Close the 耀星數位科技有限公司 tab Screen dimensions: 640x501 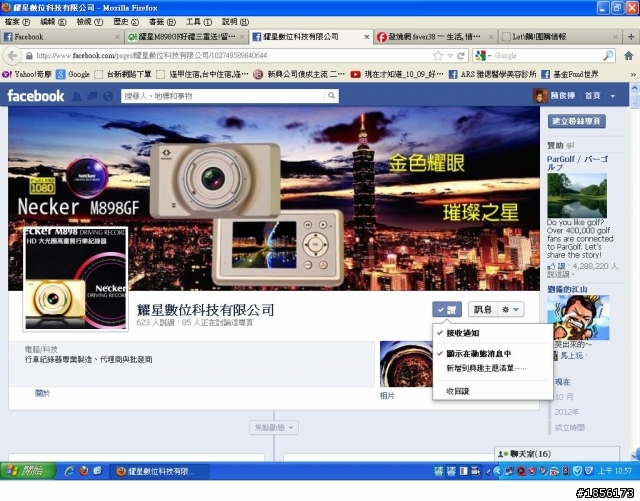click(367, 37)
